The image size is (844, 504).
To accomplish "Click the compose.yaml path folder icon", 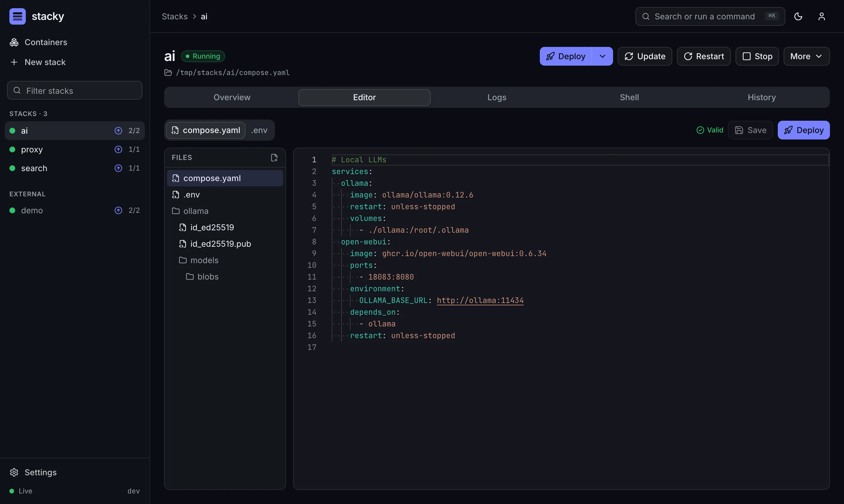I will tap(168, 72).
